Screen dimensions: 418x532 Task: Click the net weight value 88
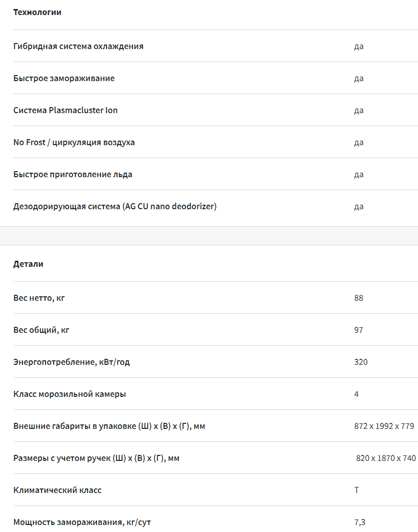[358, 298]
